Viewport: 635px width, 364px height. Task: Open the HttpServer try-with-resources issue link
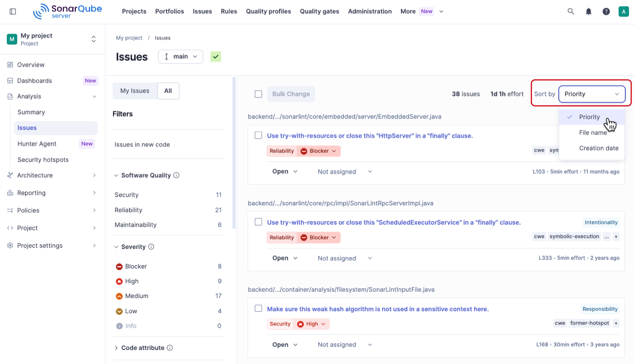pos(370,136)
